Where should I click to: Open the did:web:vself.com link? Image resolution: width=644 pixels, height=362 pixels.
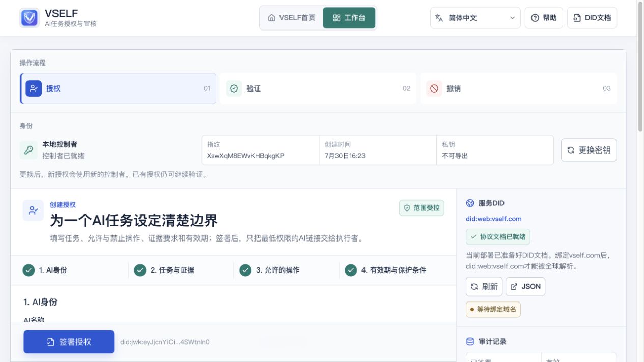click(x=493, y=219)
